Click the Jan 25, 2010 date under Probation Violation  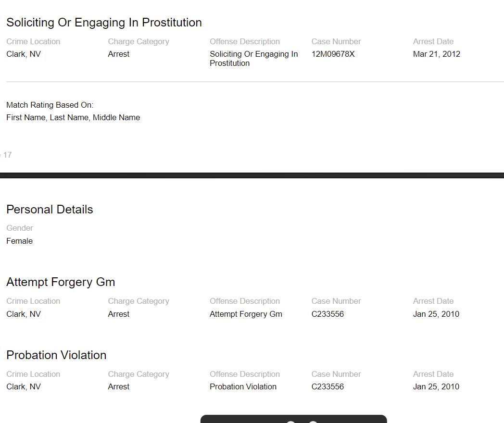tap(436, 386)
